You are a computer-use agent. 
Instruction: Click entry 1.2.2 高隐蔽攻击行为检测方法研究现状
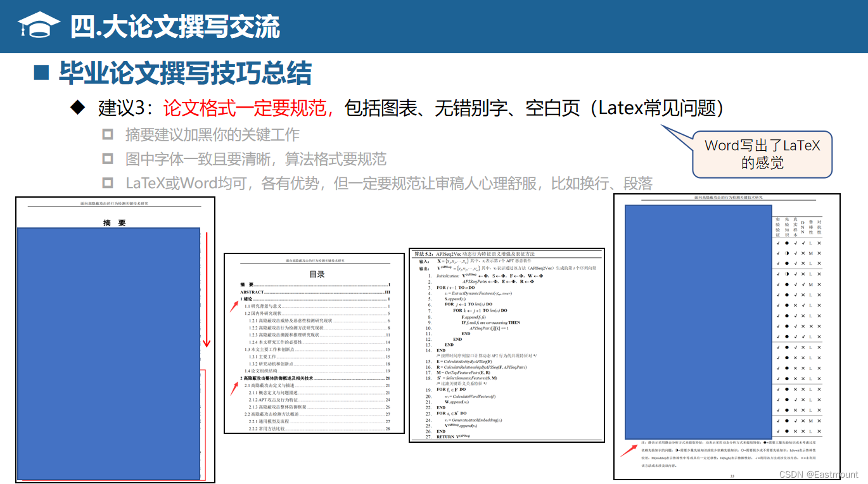tap(319, 328)
